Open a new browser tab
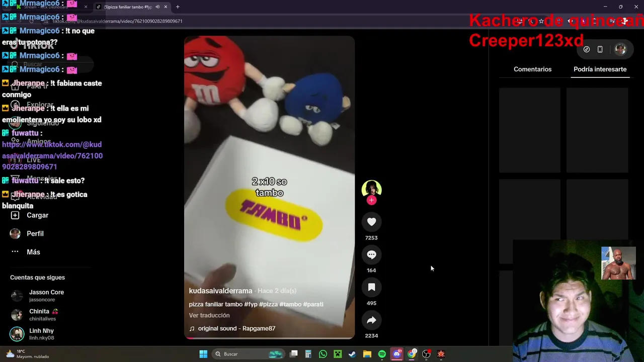The height and width of the screenshot is (362, 644). click(x=178, y=7)
